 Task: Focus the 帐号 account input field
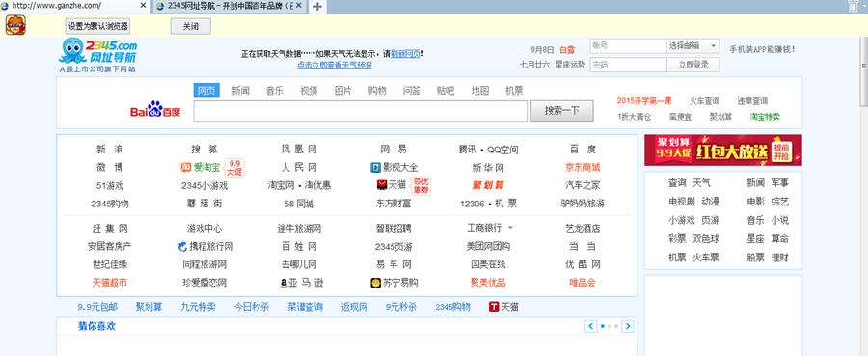point(627,46)
